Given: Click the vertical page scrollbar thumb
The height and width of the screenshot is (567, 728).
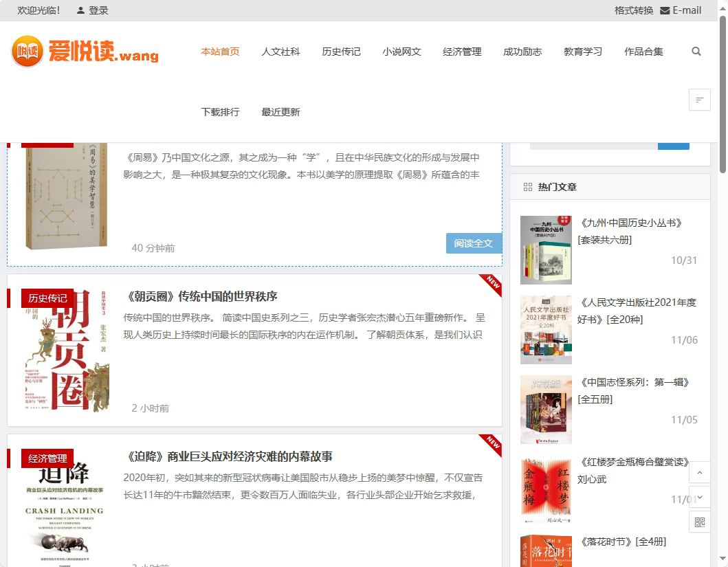Looking at the screenshot, I should (x=723, y=95).
